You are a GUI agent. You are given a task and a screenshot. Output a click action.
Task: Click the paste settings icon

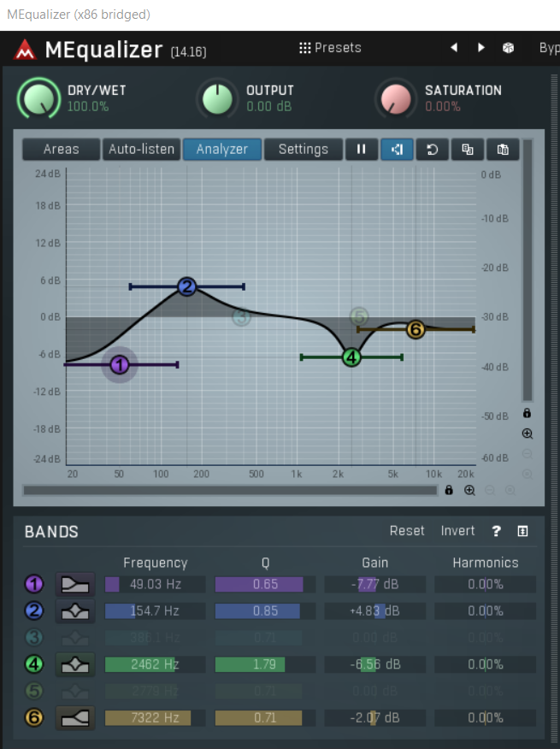pos(503,149)
